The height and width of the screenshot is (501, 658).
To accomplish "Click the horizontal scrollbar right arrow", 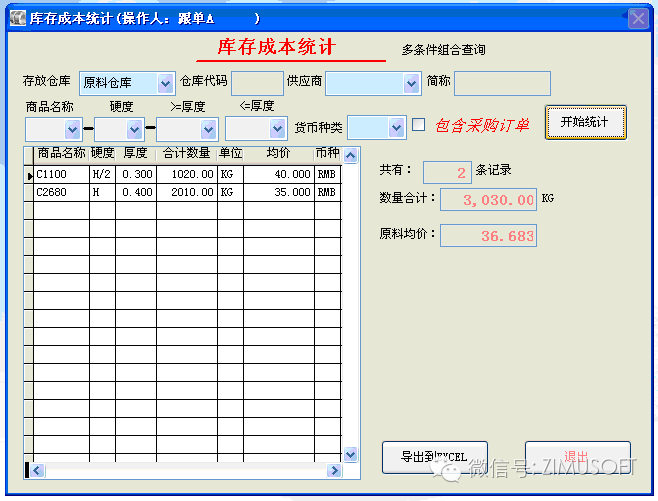I will (335, 470).
